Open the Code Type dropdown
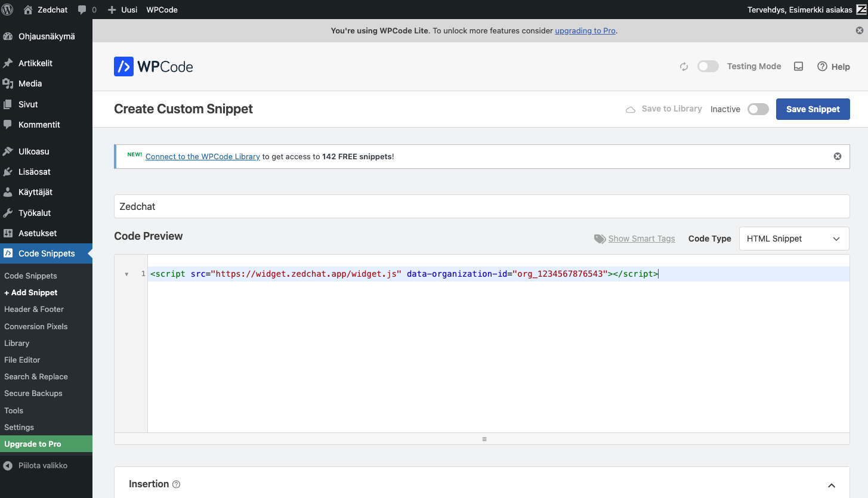Screen dimensions: 868x498 [x=793, y=239]
